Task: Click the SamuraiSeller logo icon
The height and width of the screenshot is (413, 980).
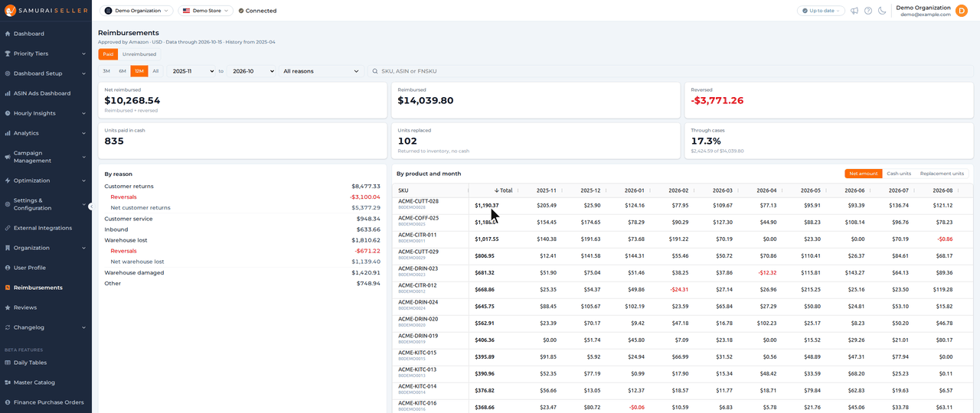Action: [10, 11]
